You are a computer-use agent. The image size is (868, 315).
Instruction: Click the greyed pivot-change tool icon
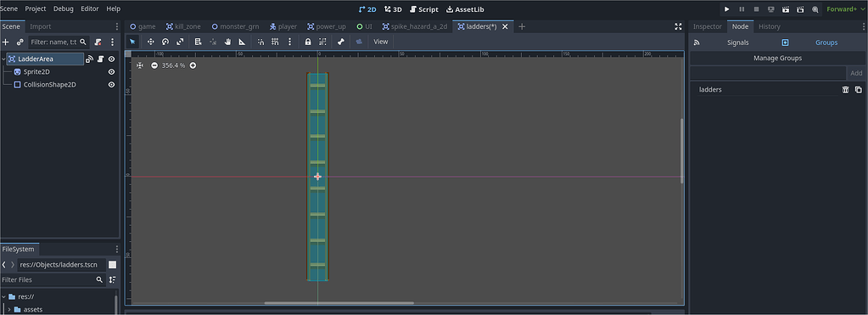click(213, 42)
